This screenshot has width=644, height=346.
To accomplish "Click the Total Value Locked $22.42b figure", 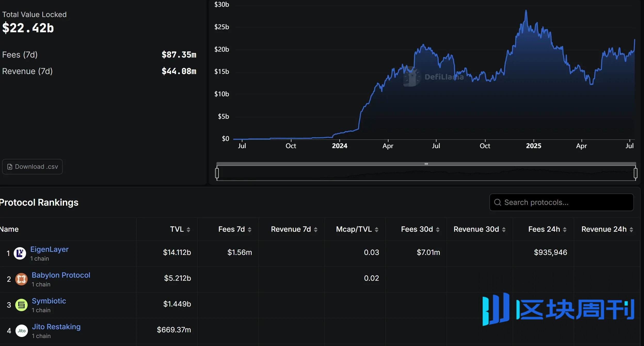I will tap(28, 28).
